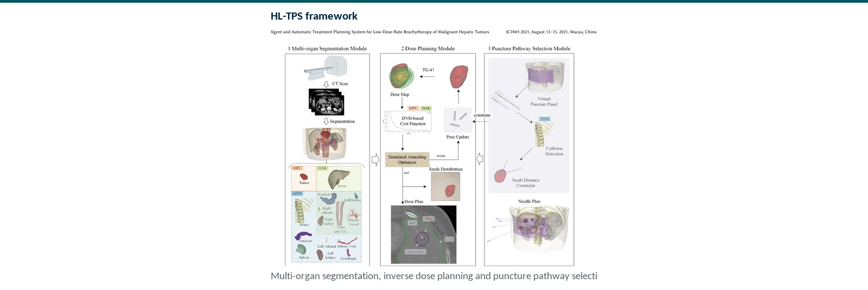Image resolution: width=868 pixels, height=290 pixels.
Task: Click the ICIMH 2021 Macau conference header text
Action: pos(551,32)
